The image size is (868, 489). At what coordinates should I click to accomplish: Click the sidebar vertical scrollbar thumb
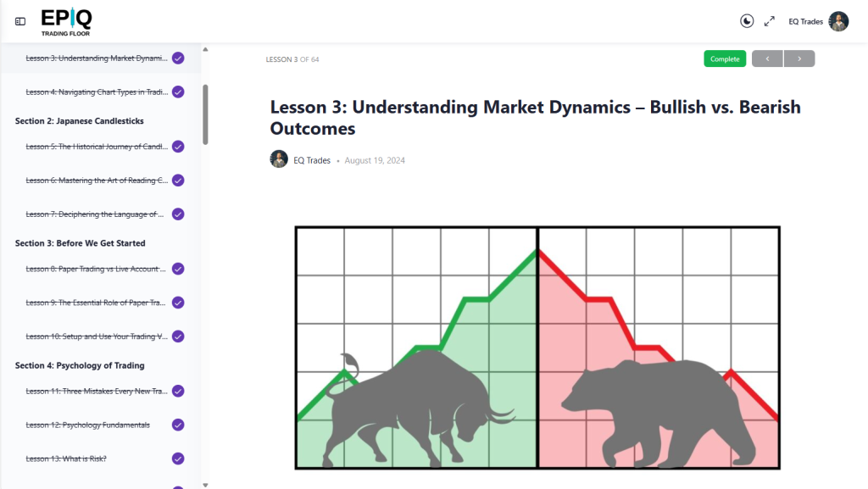coord(205,114)
